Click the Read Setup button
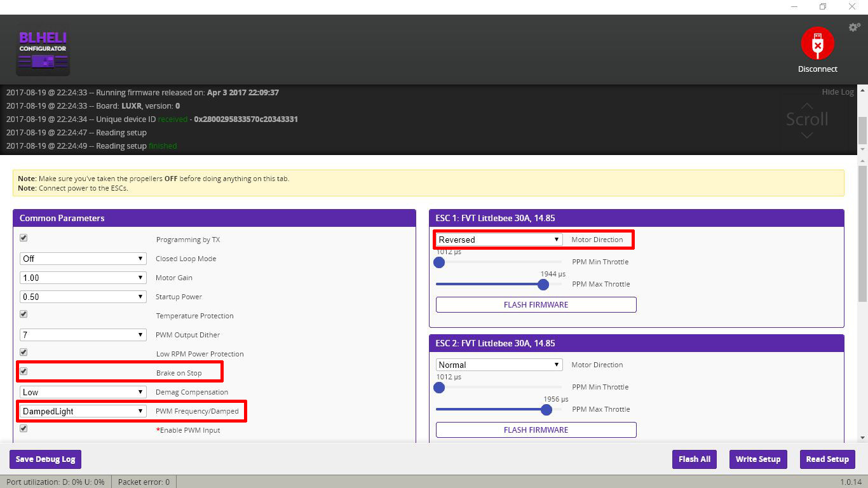868x488 pixels. pyautogui.click(x=827, y=459)
